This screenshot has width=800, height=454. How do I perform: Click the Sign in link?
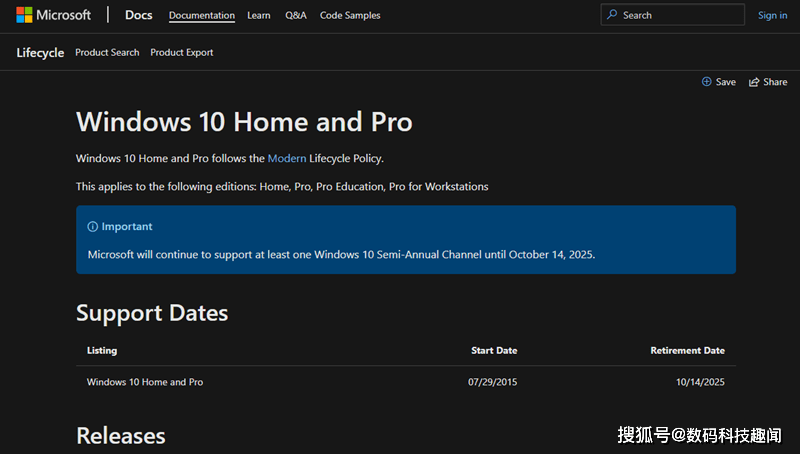tap(772, 15)
